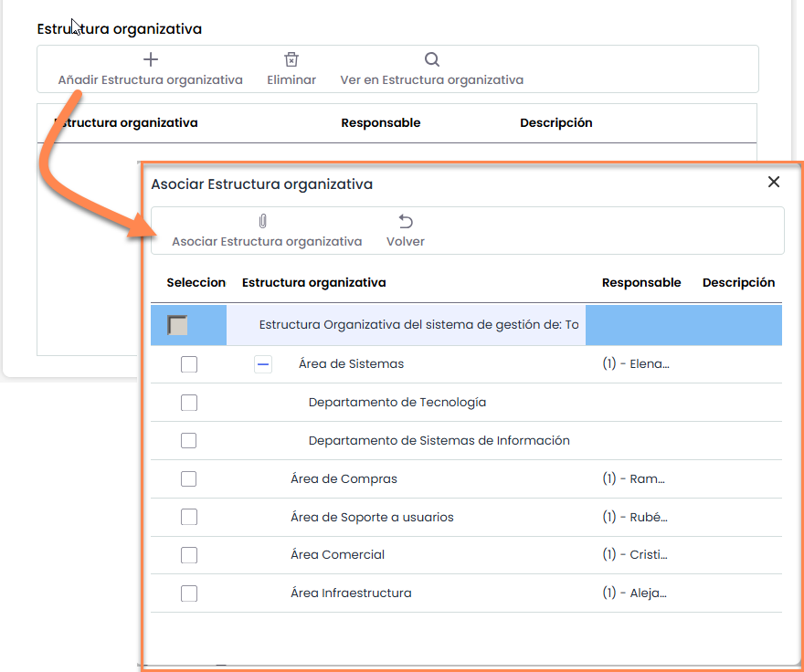Click the dialog's Asociar Estructura organizativa label
This screenshot has height=672, width=804.
(267, 241)
